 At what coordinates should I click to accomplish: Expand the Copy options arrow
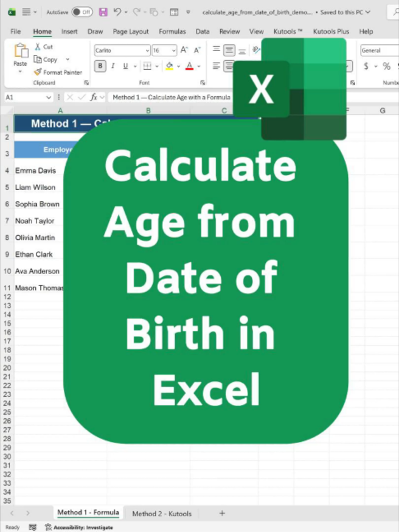point(68,60)
